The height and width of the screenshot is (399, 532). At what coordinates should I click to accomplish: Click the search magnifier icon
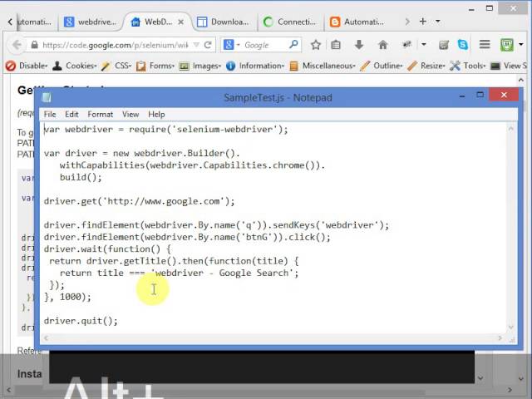coord(293,44)
